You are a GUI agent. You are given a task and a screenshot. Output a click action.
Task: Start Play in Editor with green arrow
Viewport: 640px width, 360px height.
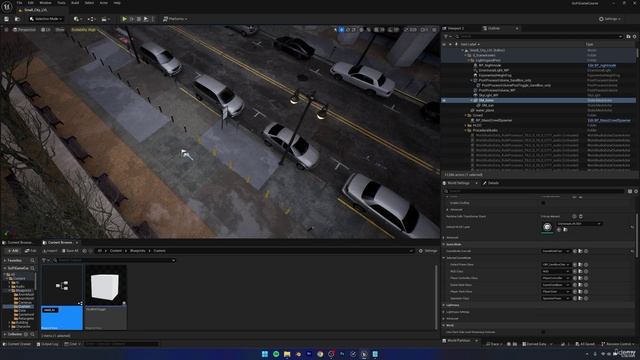[x=124, y=19]
